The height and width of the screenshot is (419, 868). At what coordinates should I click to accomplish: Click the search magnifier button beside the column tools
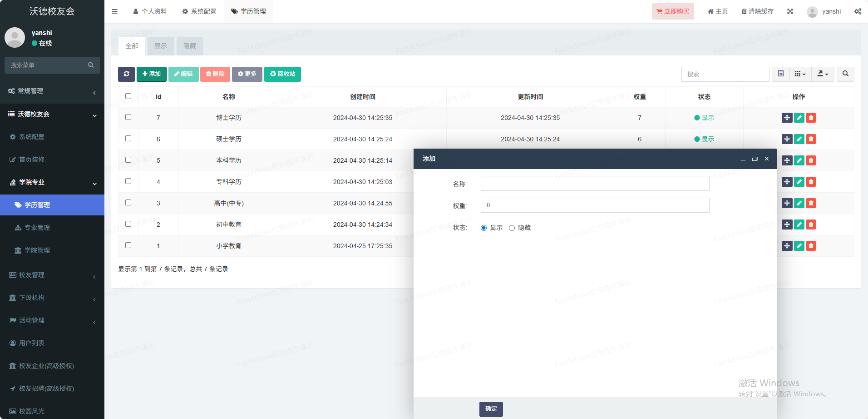[845, 74]
